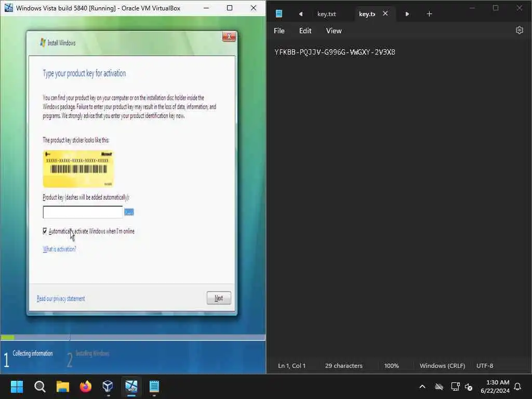The height and width of the screenshot is (399, 532).
Task: Add a new tab in Notepad
Action: coord(429,14)
